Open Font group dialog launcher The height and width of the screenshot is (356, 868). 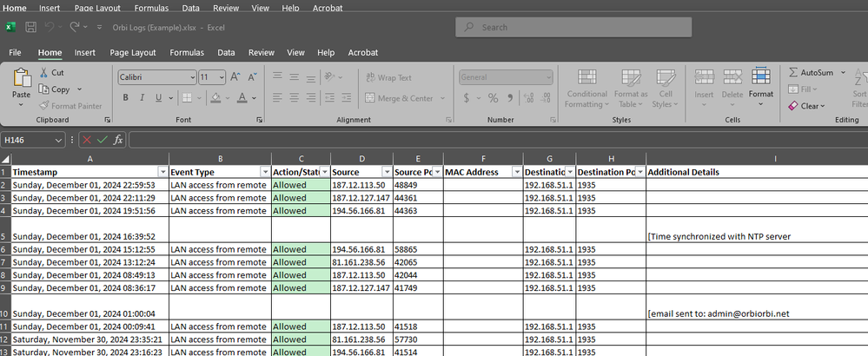point(259,120)
